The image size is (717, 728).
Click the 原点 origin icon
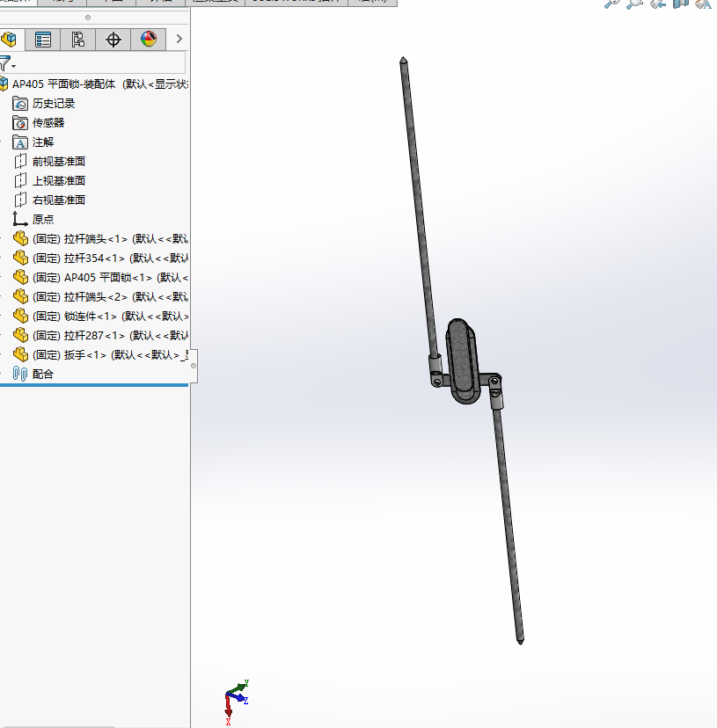20,219
